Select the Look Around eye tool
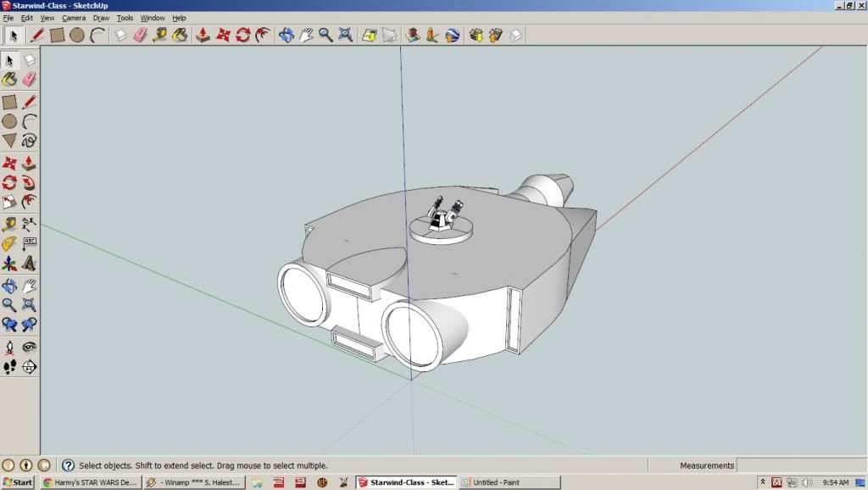The image size is (868, 490). click(30, 348)
